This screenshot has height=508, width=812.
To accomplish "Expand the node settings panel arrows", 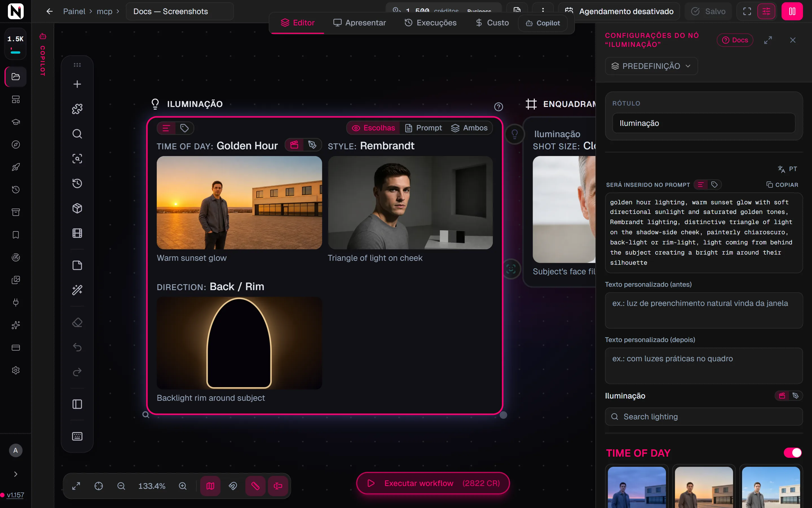I will coord(768,40).
